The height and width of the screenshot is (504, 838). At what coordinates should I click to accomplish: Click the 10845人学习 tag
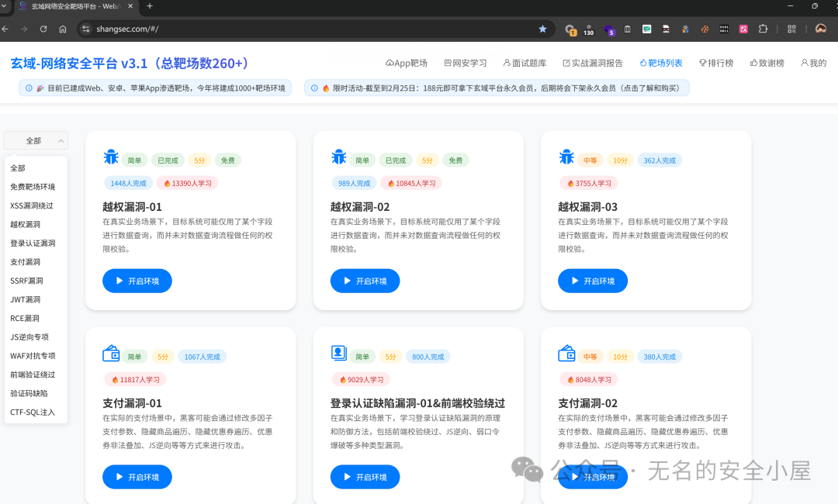[x=411, y=183]
